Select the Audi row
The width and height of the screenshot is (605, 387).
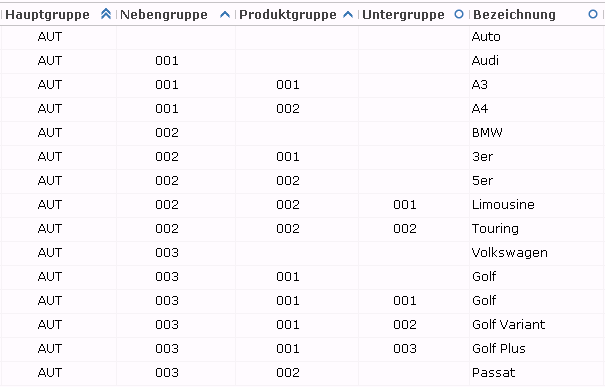pos(302,61)
